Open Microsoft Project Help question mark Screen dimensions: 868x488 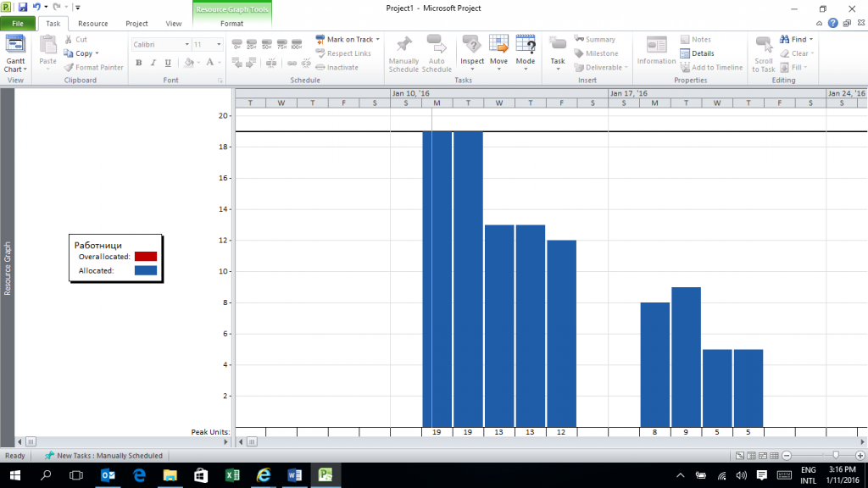(832, 23)
